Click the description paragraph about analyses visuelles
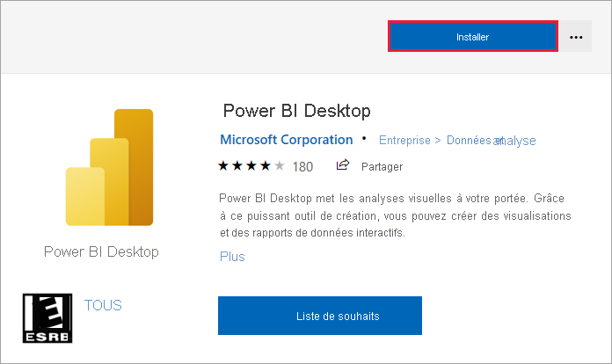The width and height of the screenshot is (612, 364). 395,215
